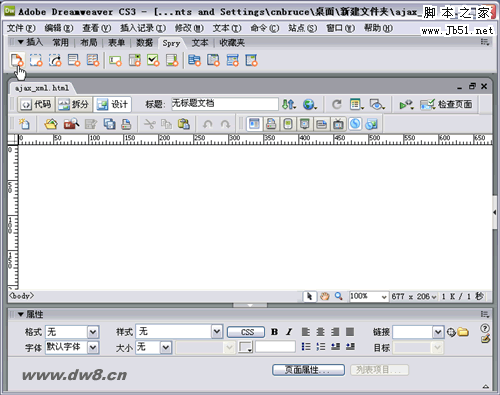This screenshot has width=500, height=395.
Task: Open 字体 font dropdown
Action: [93, 347]
